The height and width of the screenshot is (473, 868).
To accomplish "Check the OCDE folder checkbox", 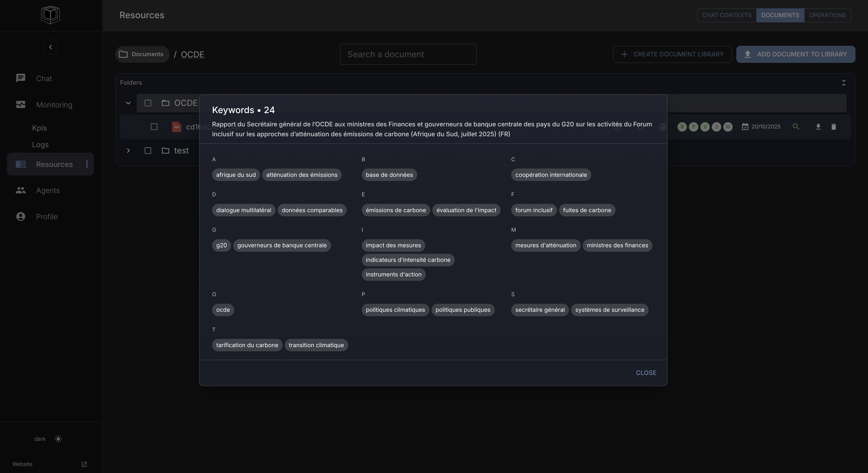I will click(x=148, y=103).
